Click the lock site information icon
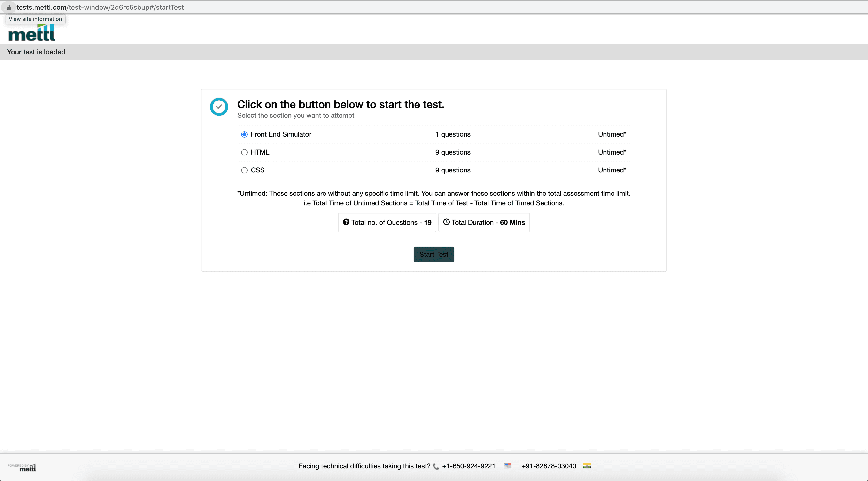 pyautogui.click(x=9, y=7)
